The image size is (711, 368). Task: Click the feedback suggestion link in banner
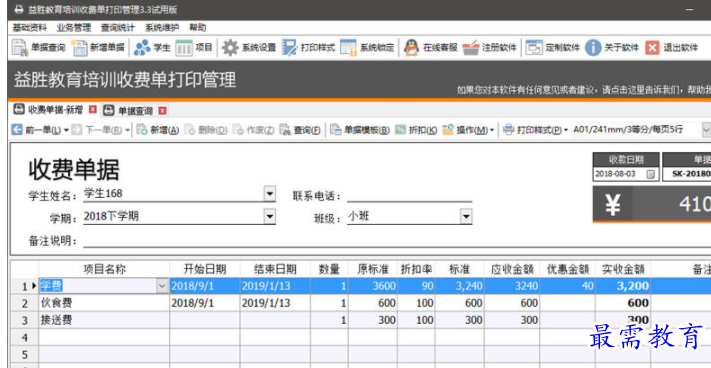click(584, 91)
